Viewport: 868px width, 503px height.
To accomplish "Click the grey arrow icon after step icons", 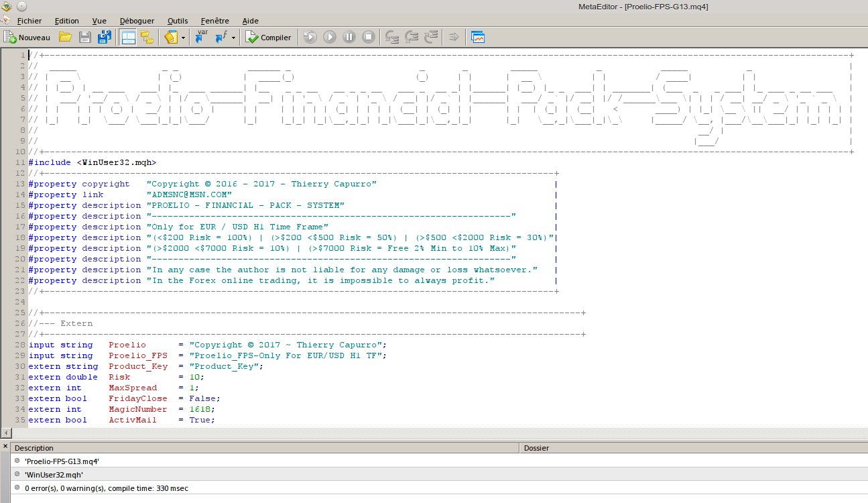I will tap(454, 38).
